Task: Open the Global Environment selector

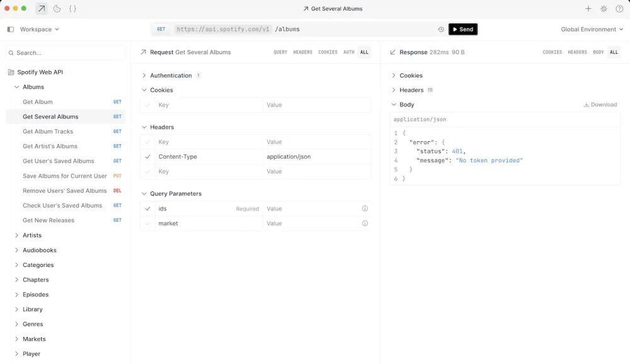Action: (590, 29)
